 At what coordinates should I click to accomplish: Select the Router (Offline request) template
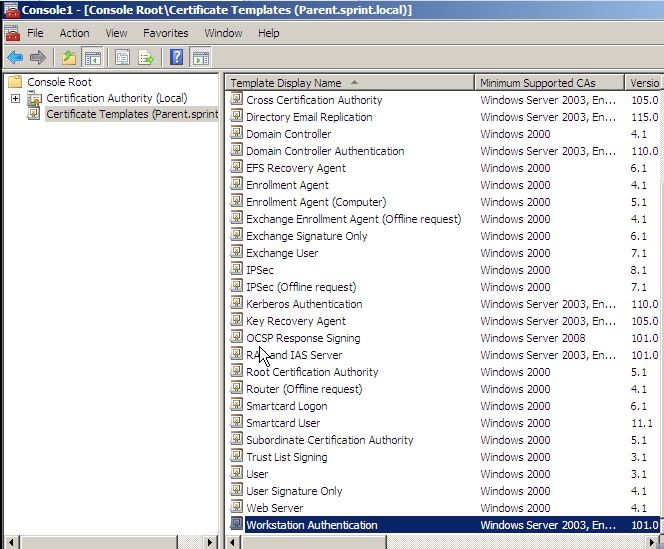304,389
